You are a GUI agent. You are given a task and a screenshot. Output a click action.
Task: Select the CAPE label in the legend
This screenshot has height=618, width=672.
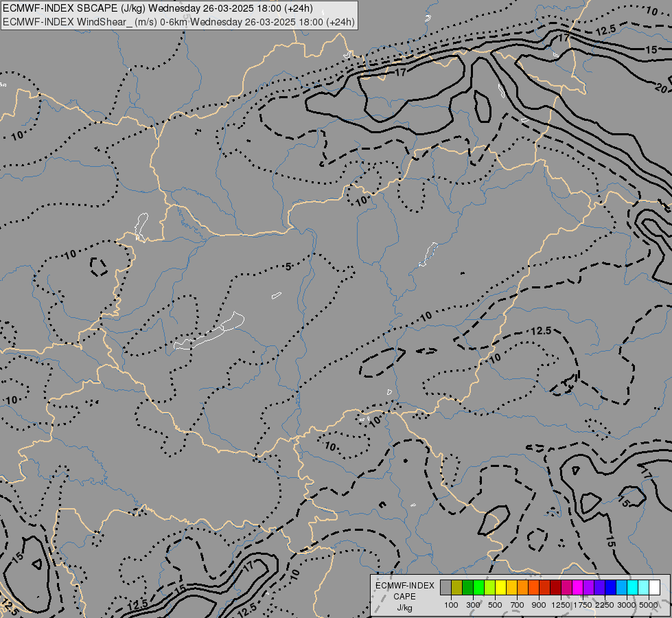pos(404,597)
